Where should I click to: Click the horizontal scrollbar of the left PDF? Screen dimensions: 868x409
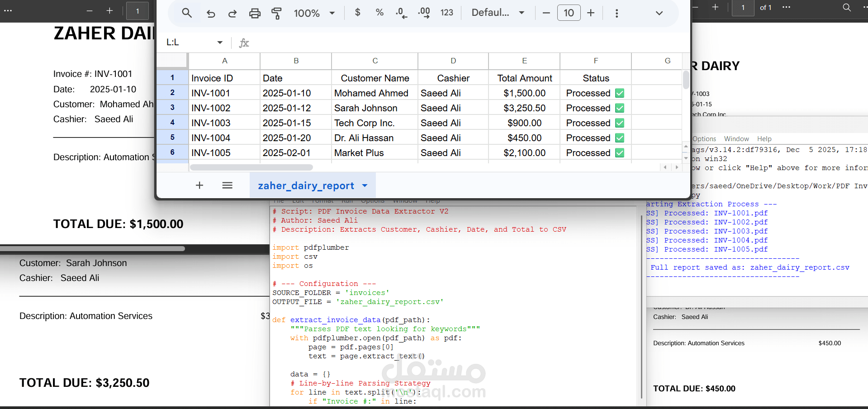click(x=92, y=248)
